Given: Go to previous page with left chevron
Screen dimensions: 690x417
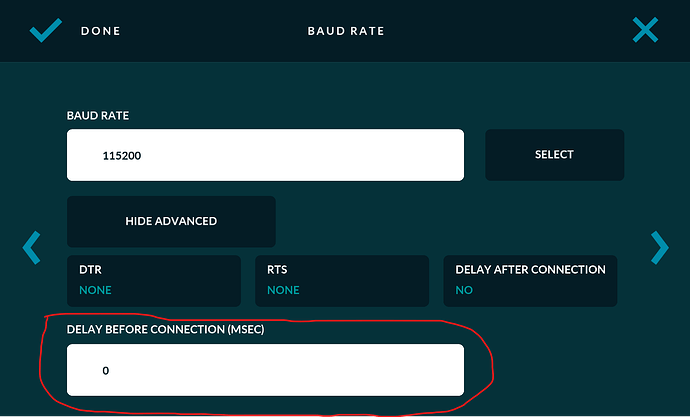Looking at the screenshot, I should click(x=32, y=246).
